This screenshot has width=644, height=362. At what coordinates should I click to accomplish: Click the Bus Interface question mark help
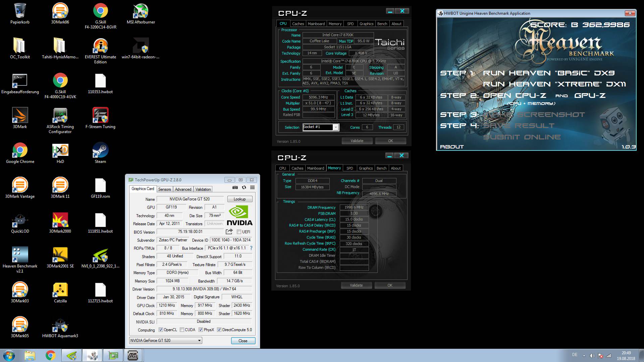(x=251, y=248)
